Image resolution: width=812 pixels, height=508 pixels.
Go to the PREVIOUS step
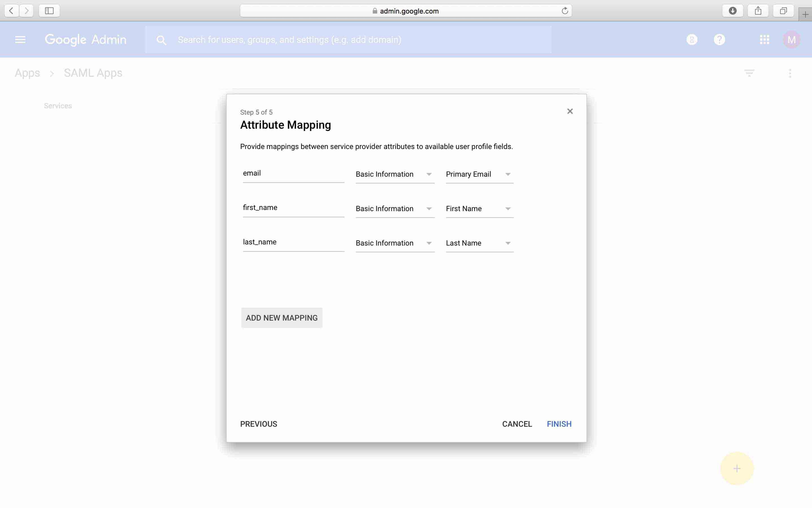[258, 424]
